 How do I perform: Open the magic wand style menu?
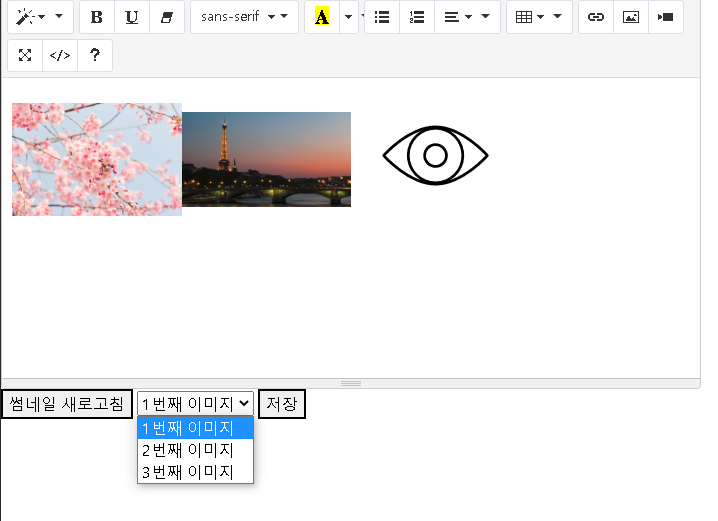coord(40,17)
